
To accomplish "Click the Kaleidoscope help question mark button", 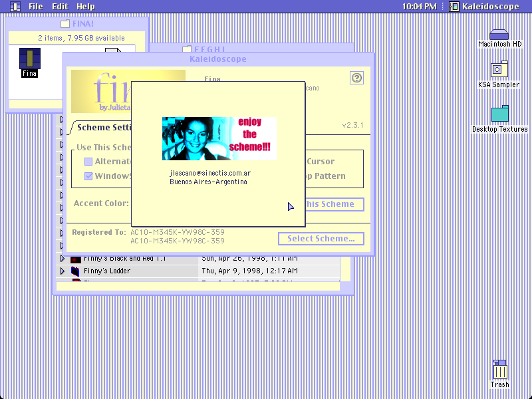I will (x=356, y=78).
